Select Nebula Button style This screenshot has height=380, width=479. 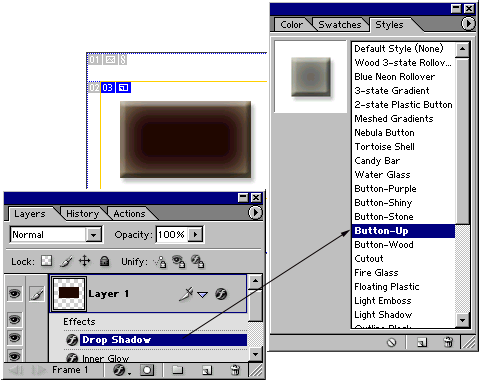pyautogui.click(x=403, y=133)
